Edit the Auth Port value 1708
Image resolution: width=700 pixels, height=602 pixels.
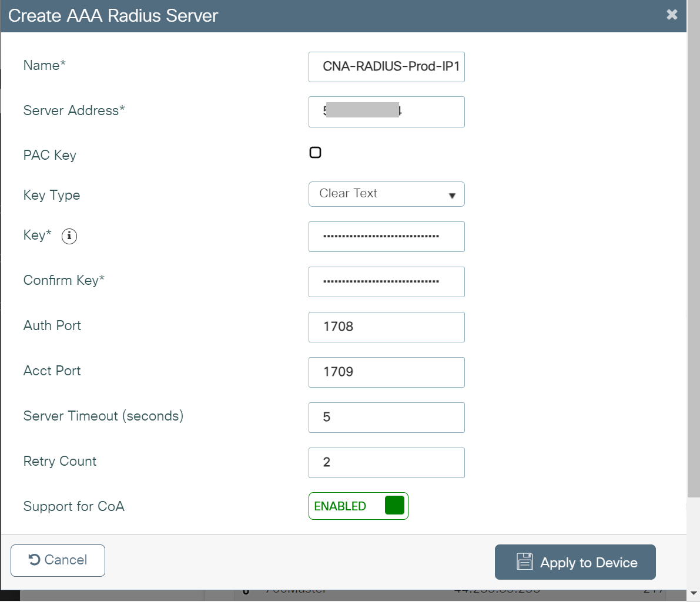(x=386, y=327)
